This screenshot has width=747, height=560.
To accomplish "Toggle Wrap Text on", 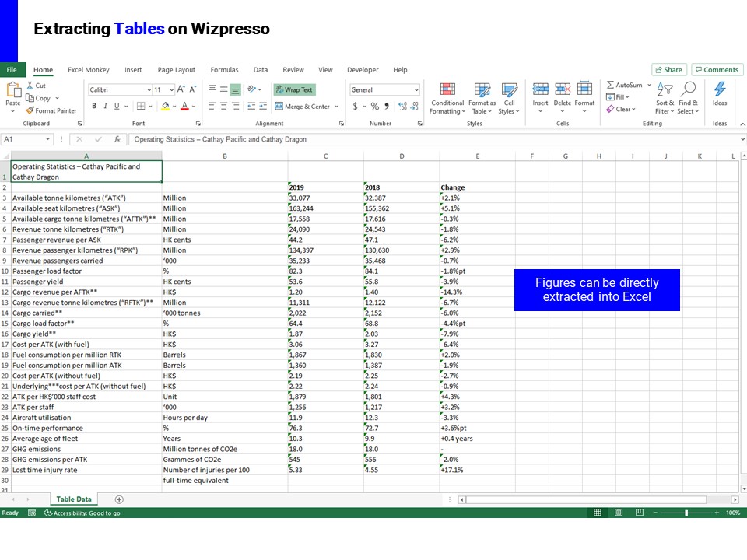I will click(294, 89).
